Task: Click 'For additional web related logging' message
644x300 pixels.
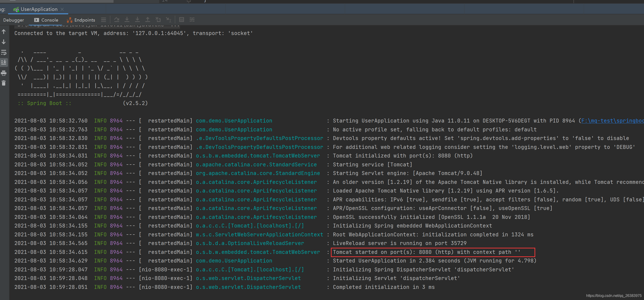Action: [484, 147]
